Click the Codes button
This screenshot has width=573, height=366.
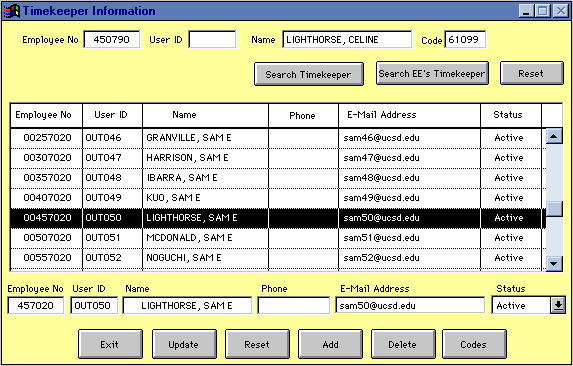474,344
